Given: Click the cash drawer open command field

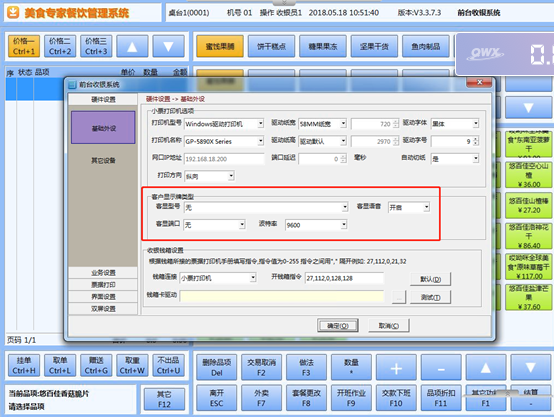Looking at the screenshot, I should (344, 278).
